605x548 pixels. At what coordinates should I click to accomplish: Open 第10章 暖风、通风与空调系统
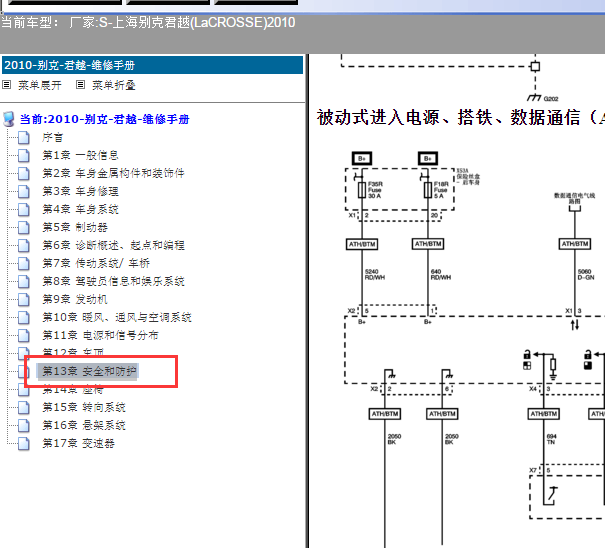(x=117, y=318)
